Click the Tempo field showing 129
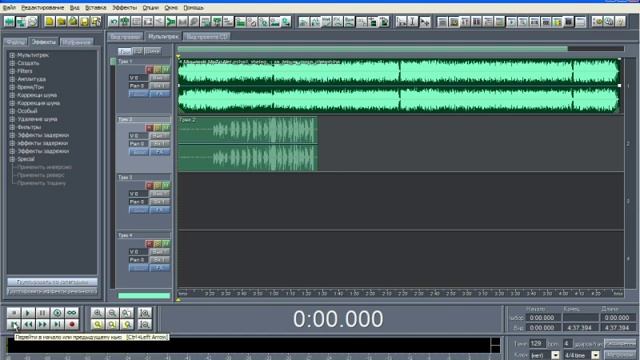Viewport: 640px width, 360px height. [537, 344]
